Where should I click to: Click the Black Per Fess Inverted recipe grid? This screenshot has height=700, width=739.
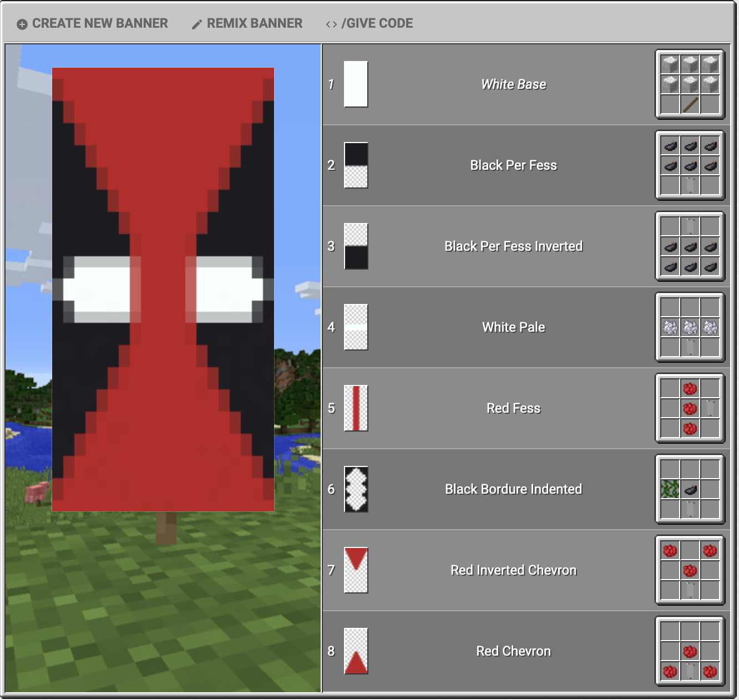(x=690, y=246)
